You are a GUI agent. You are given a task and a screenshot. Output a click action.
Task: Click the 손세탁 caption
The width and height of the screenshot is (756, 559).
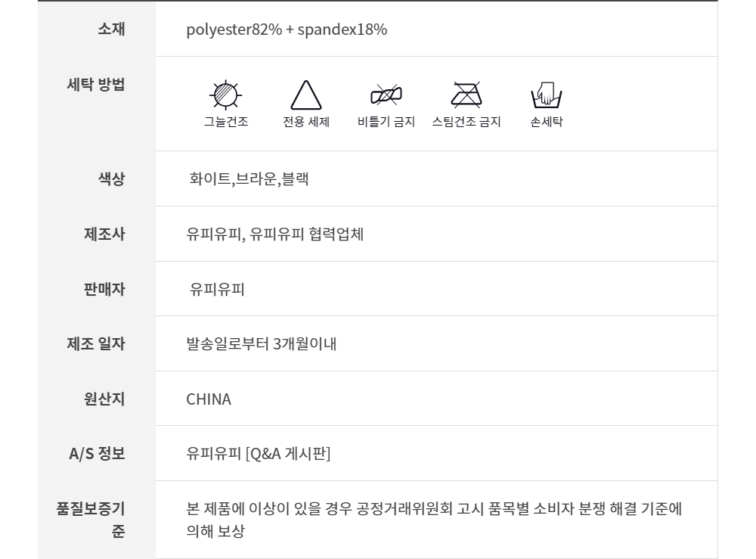tap(547, 122)
